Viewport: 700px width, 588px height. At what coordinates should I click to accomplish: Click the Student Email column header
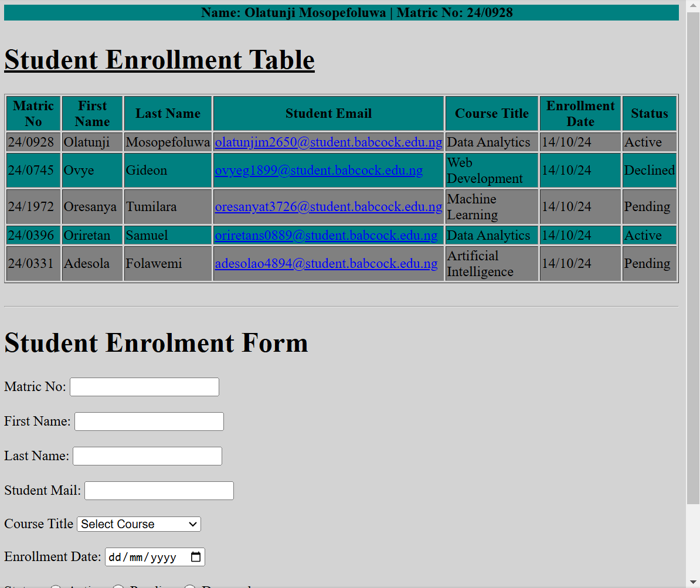328,114
